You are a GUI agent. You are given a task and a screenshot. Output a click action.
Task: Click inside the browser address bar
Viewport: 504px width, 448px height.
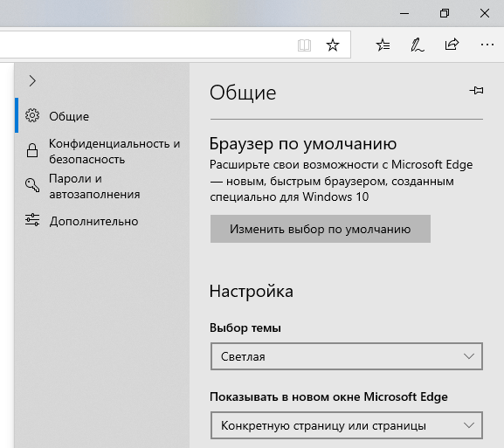(145, 45)
